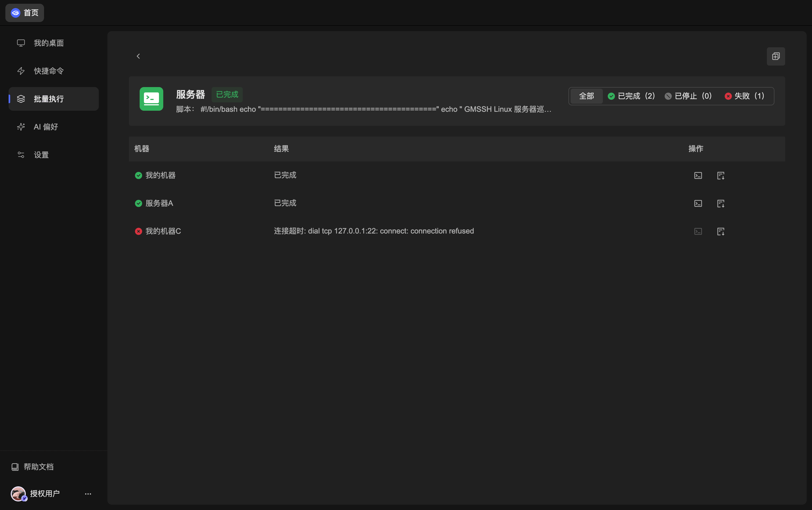Click 已完成 result in 服务器A row
812x510 pixels.
click(285, 203)
